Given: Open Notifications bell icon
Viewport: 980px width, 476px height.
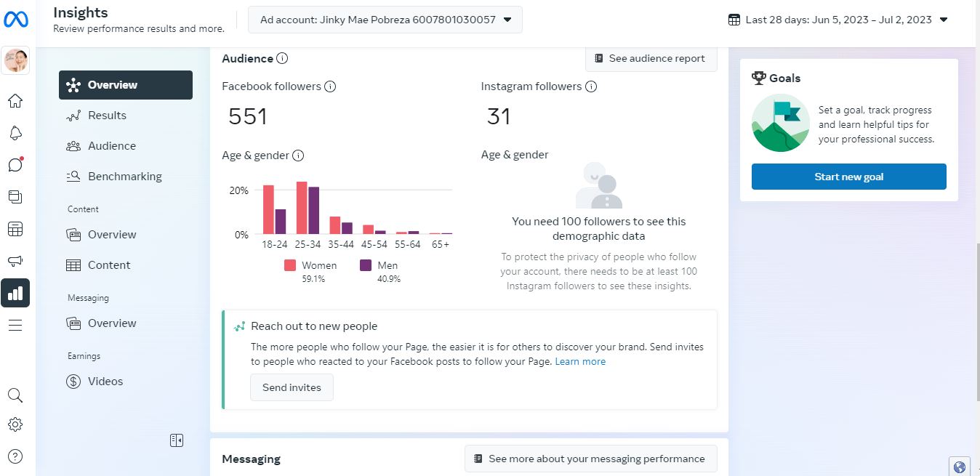Looking at the screenshot, I should pyautogui.click(x=15, y=133).
